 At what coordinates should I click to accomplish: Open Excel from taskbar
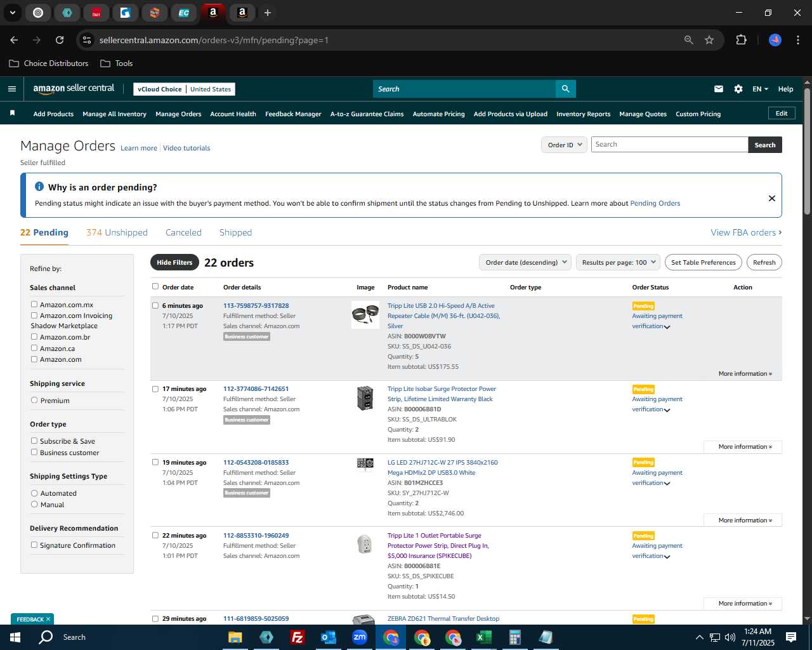(484, 637)
